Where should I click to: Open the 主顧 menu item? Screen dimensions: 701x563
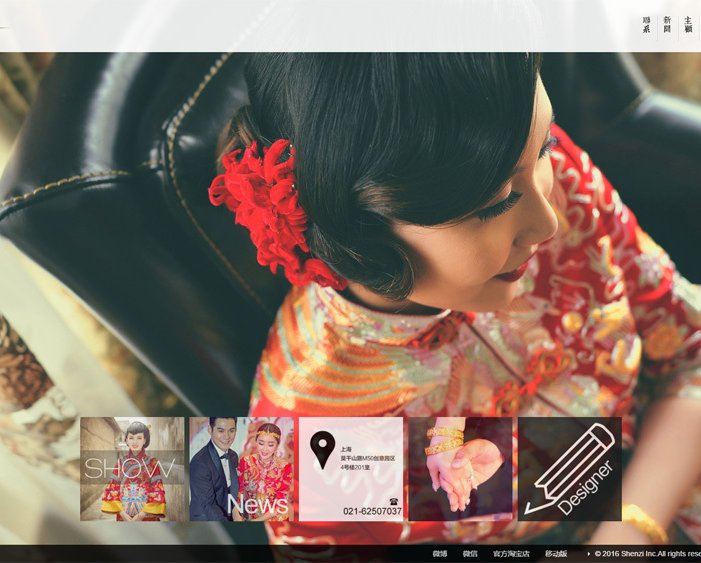point(688,25)
